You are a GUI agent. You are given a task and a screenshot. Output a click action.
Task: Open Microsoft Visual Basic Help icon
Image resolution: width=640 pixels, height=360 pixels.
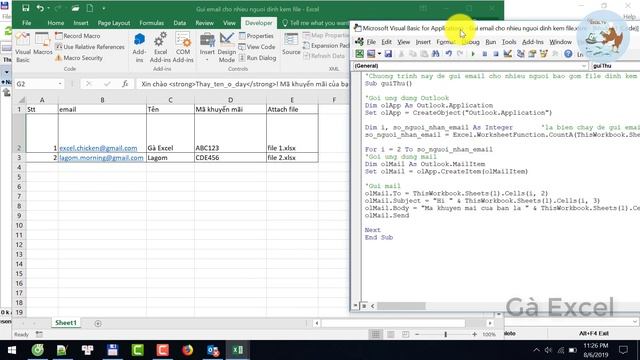coord(568,53)
